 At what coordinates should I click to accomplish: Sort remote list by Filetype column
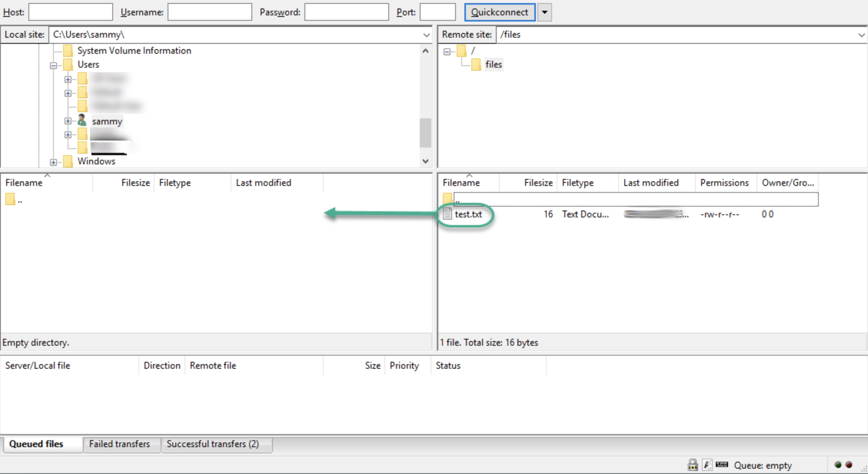(x=588, y=182)
